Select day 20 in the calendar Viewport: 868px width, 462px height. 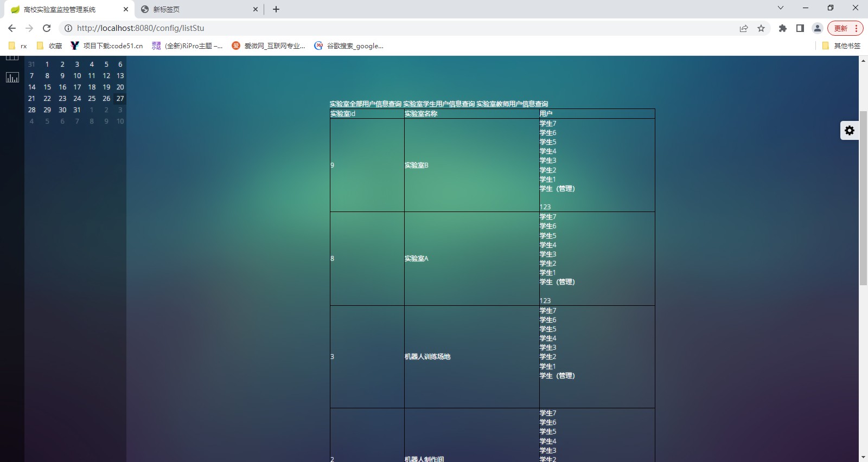tap(120, 87)
